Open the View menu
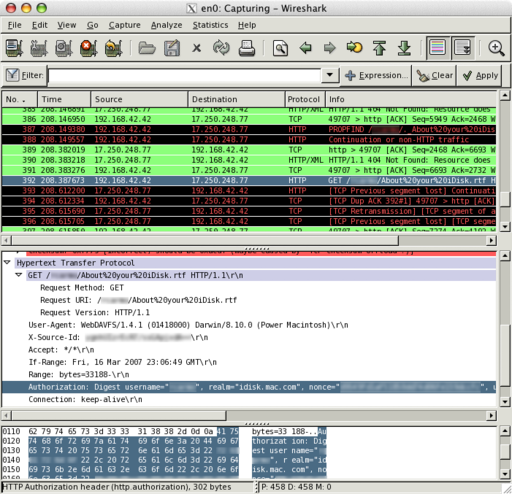The height and width of the screenshot is (494, 512). pyautogui.click(x=67, y=25)
